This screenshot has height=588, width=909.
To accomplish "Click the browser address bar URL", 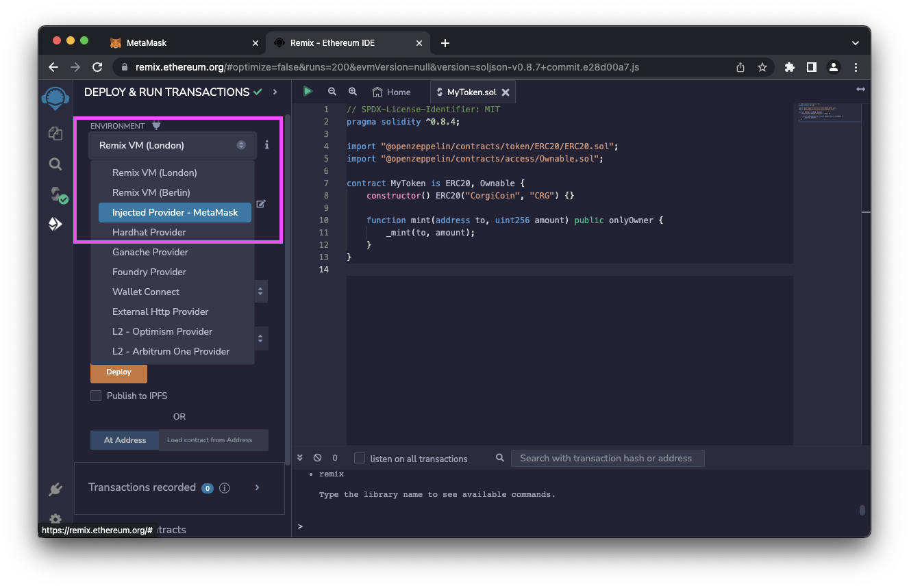I will click(387, 67).
